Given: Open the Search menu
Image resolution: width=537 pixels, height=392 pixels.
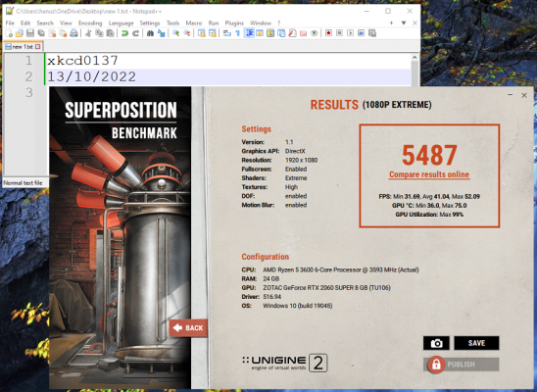Looking at the screenshot, I should coord(45,23).
